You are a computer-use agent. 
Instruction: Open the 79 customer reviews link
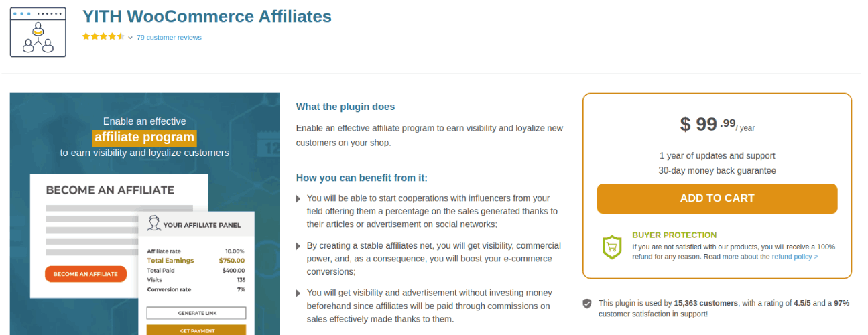click(169, 38)
